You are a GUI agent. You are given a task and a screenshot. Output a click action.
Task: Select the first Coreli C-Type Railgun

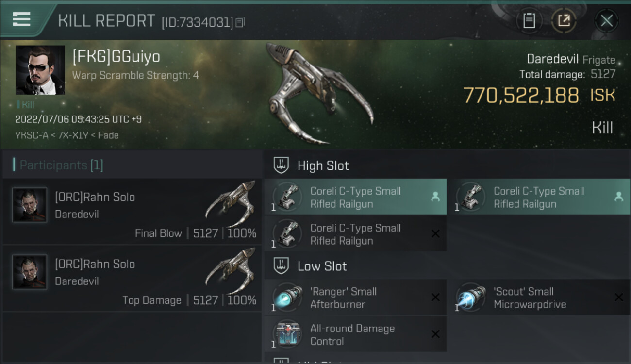356,197
